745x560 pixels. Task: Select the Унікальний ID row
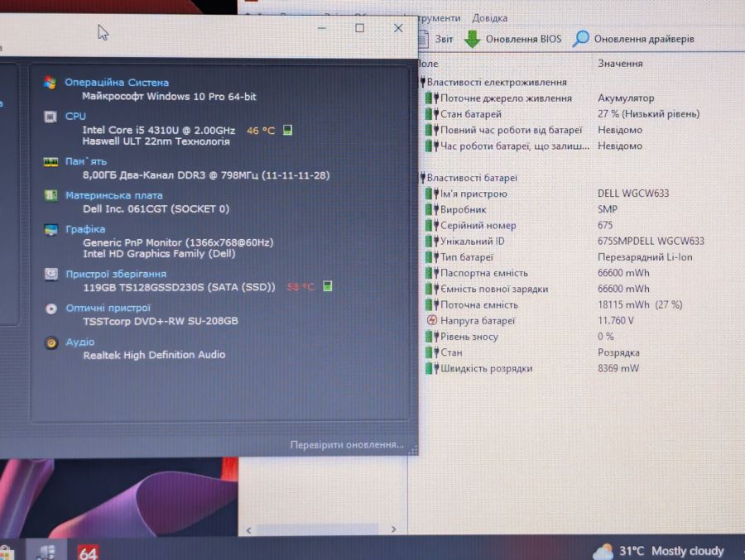(x=564, y=242)
